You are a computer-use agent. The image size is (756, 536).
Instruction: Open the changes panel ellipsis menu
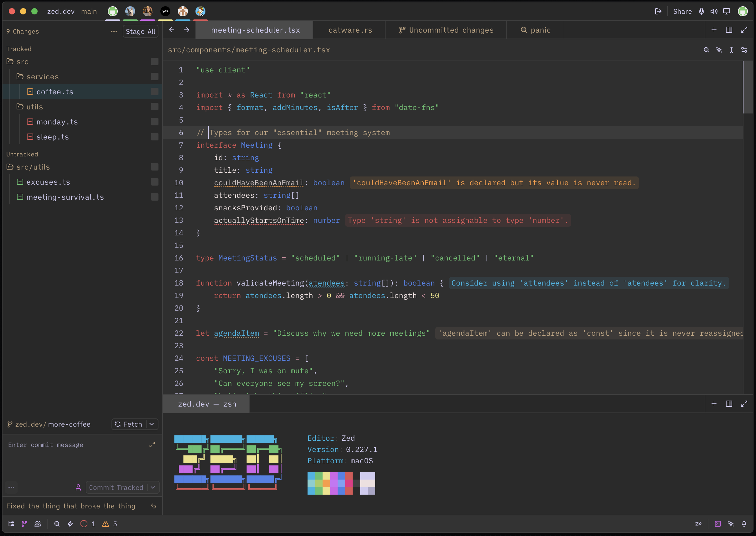click(x=114, y=31)
